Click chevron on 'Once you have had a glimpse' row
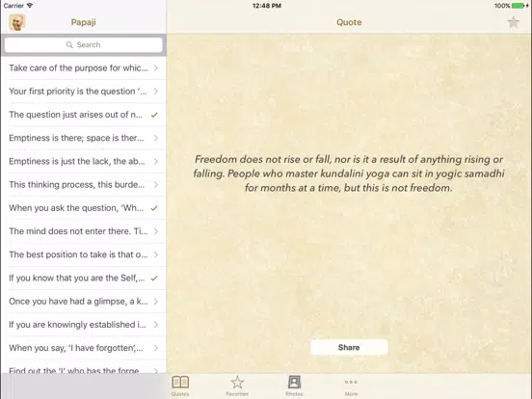The image size is (532, 399). coord(156,302)
